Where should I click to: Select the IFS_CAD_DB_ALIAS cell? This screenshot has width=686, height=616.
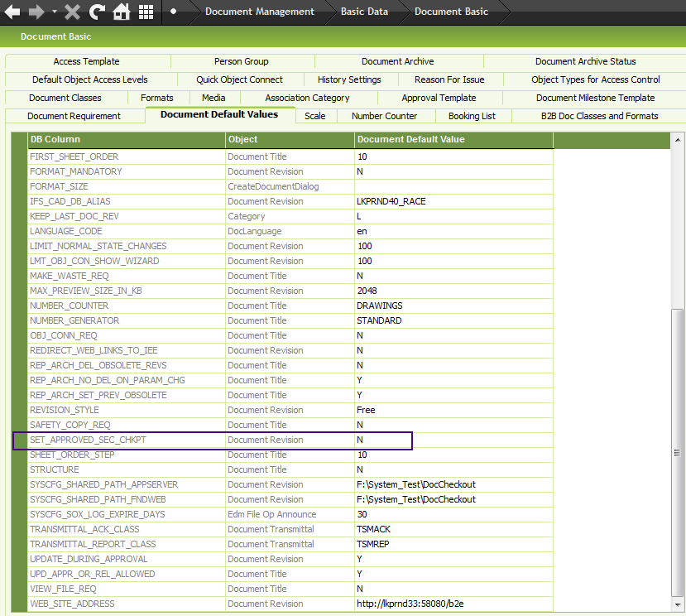coord(127,201)
